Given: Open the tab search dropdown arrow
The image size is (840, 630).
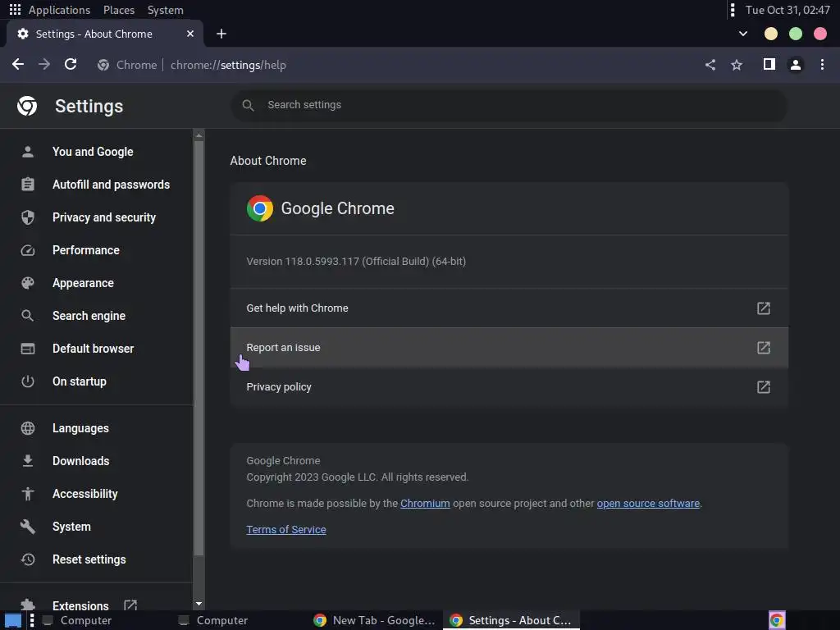Looking at the screenshot, I should (x=743, y=34).
